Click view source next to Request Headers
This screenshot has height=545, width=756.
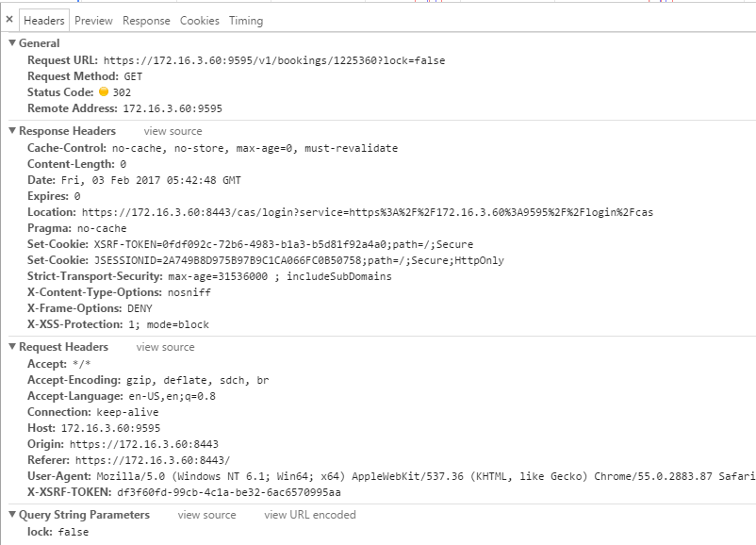tap(165, 347)
